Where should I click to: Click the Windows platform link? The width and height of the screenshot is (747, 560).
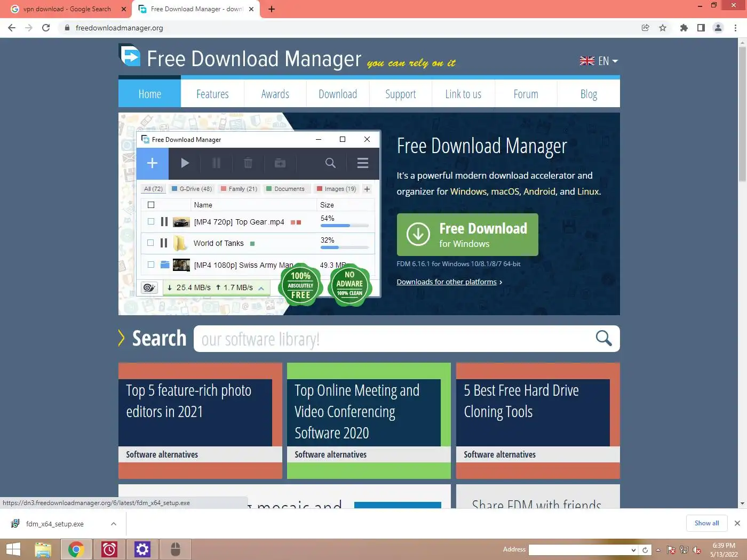coord(468,191)
